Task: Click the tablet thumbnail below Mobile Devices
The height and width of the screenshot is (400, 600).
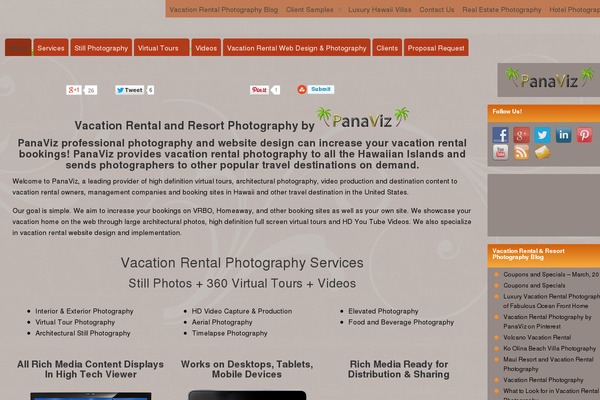Action: point(247,395)
